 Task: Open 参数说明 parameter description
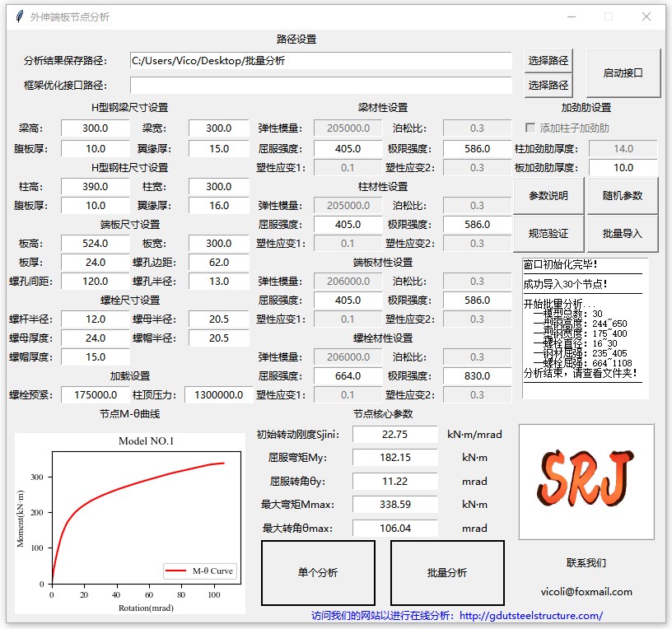(548, 196)
